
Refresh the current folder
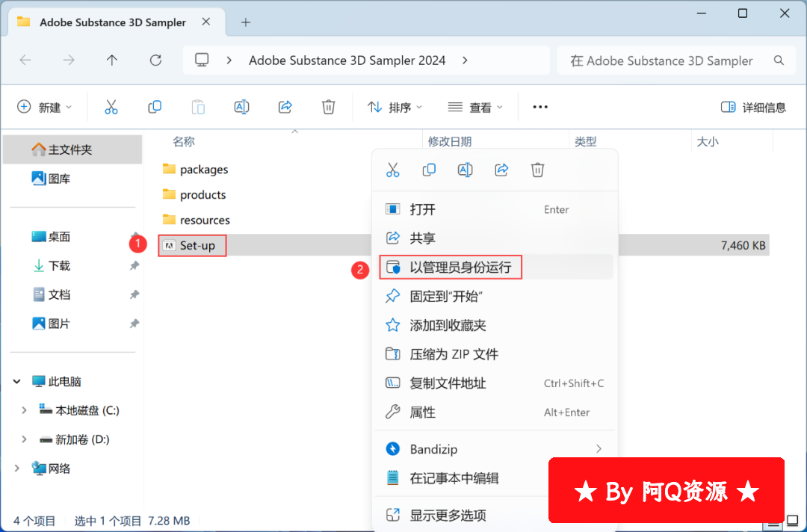click(x=155, y=61)
